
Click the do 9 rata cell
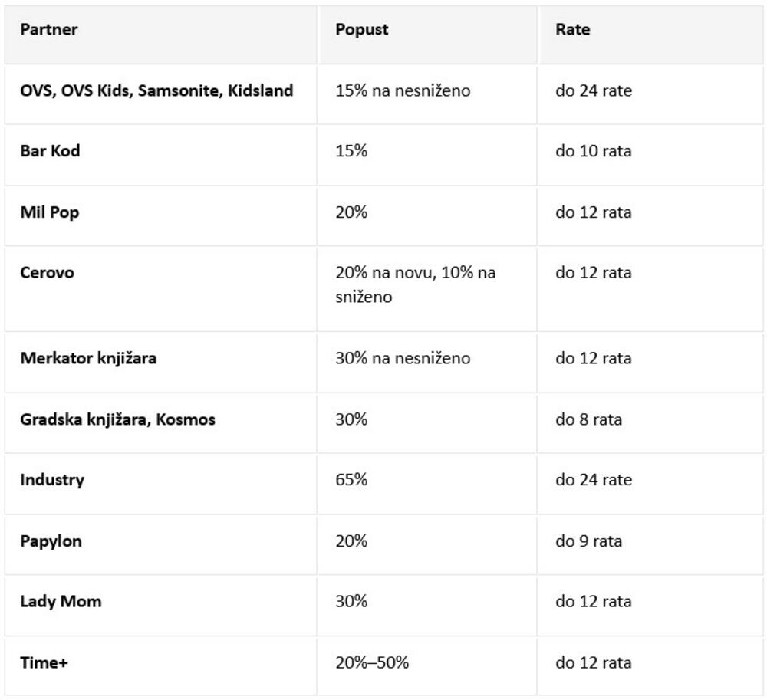point(589,541)
